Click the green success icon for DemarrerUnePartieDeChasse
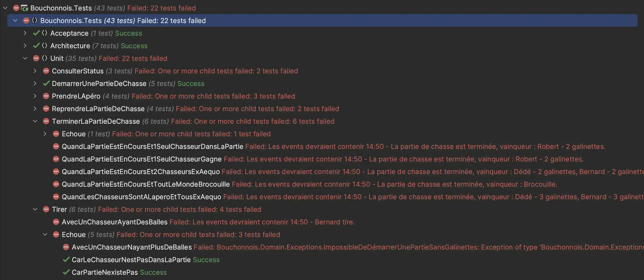 click(x=46, y=83)
